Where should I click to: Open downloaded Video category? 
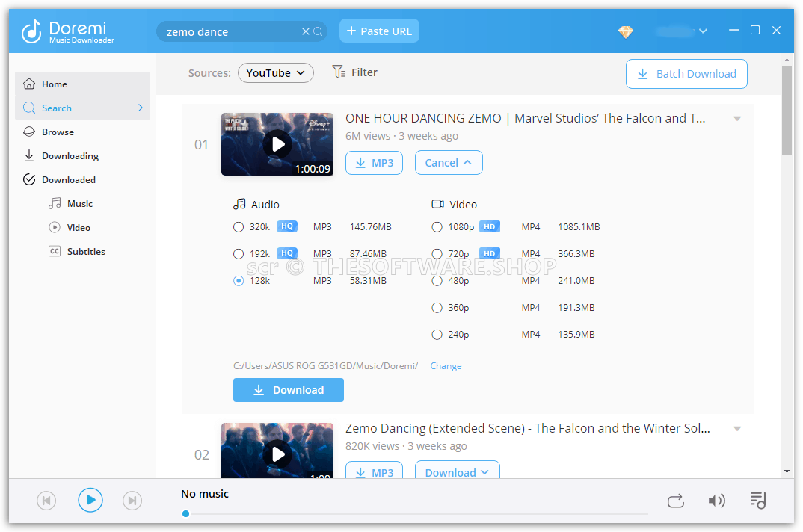click(x=70, y=227)
